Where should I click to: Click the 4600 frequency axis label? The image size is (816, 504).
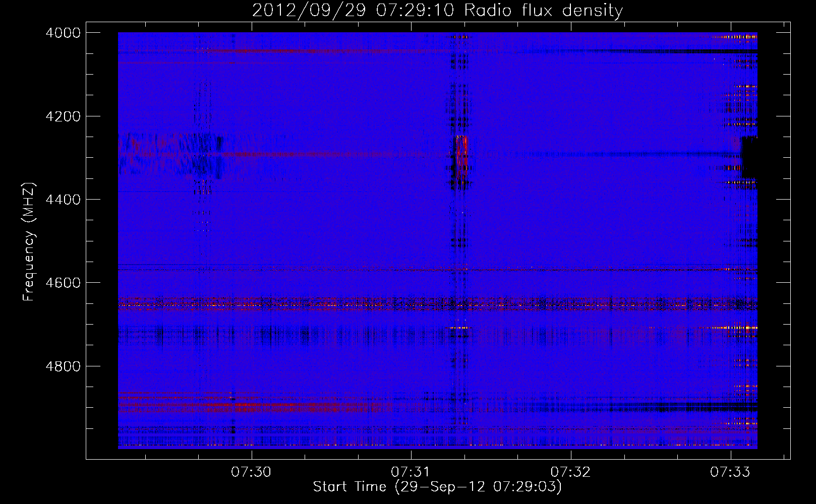pyautogui.click(x=63, y=283)
